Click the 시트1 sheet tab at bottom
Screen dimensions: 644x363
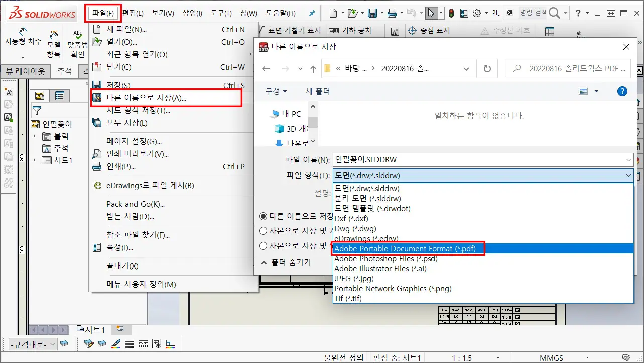point(91,329)
